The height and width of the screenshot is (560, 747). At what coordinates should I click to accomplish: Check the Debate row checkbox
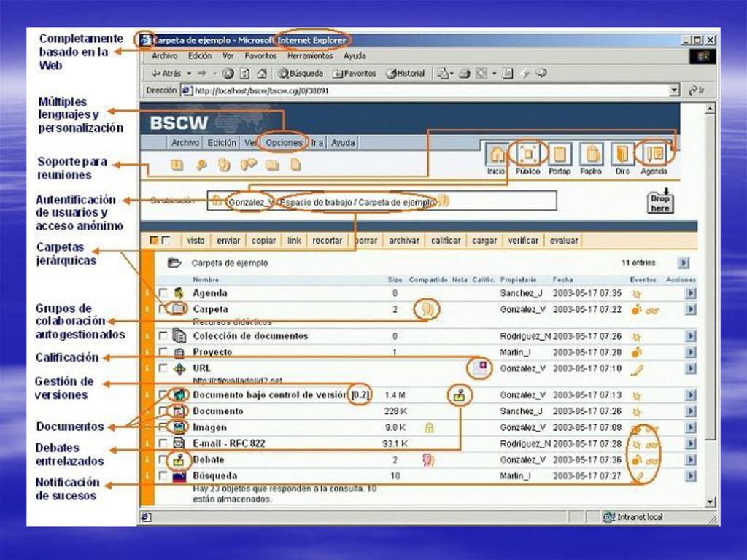pyautogui.click(x=163, y=459)
